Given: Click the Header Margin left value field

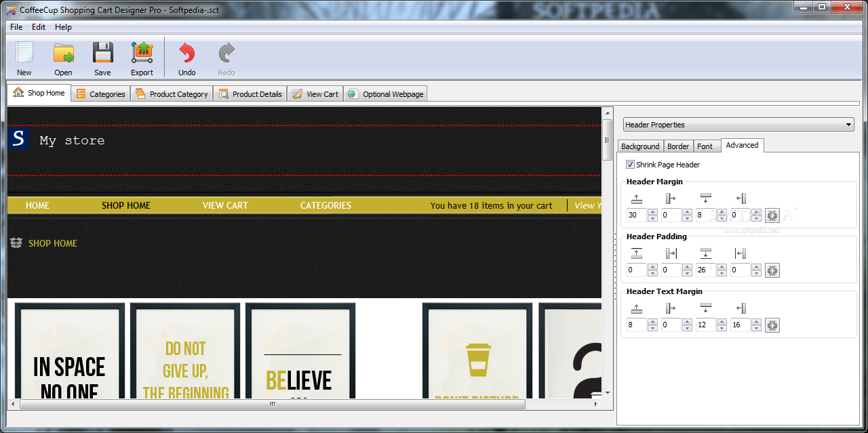Looking at the screenshot, I should click(740, 215).
